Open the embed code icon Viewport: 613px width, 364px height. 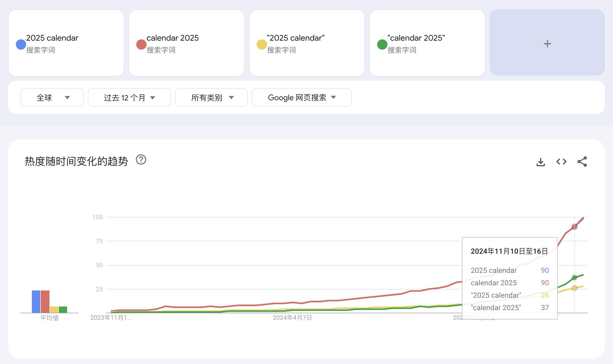coord(561,162)
